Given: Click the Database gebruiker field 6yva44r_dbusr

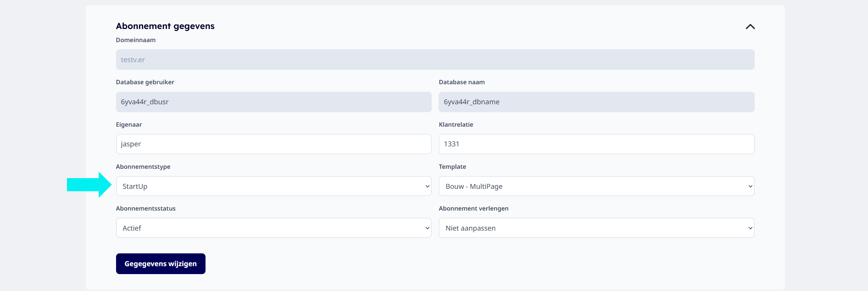Looking at the screenshot, I should pos(274,102).
